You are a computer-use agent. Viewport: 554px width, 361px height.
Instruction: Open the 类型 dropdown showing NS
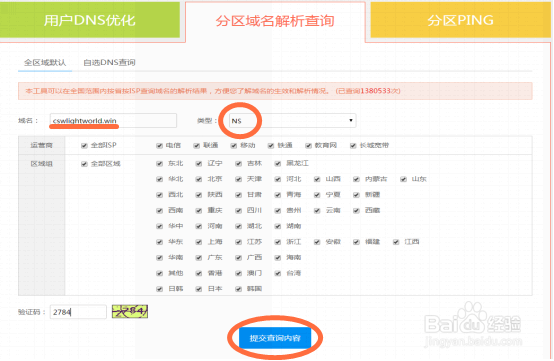[293, 120]
